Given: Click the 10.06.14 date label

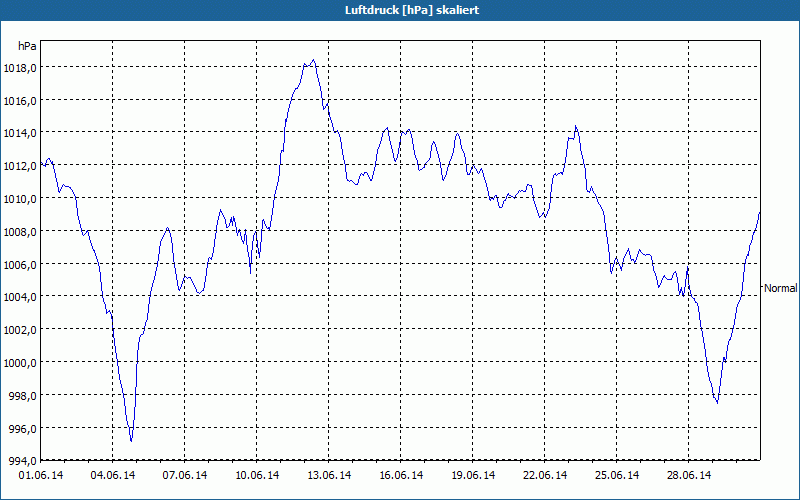Looking at the screenshot, I should (257, 475).
